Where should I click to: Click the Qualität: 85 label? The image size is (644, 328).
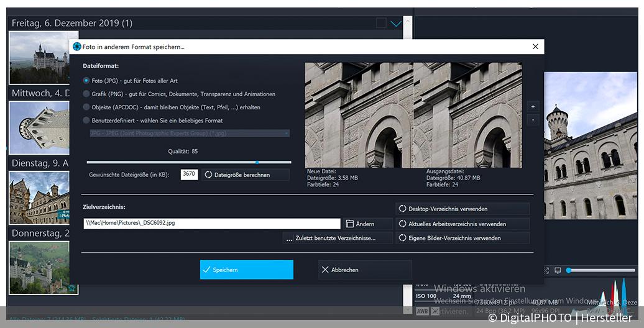point(183,151)
